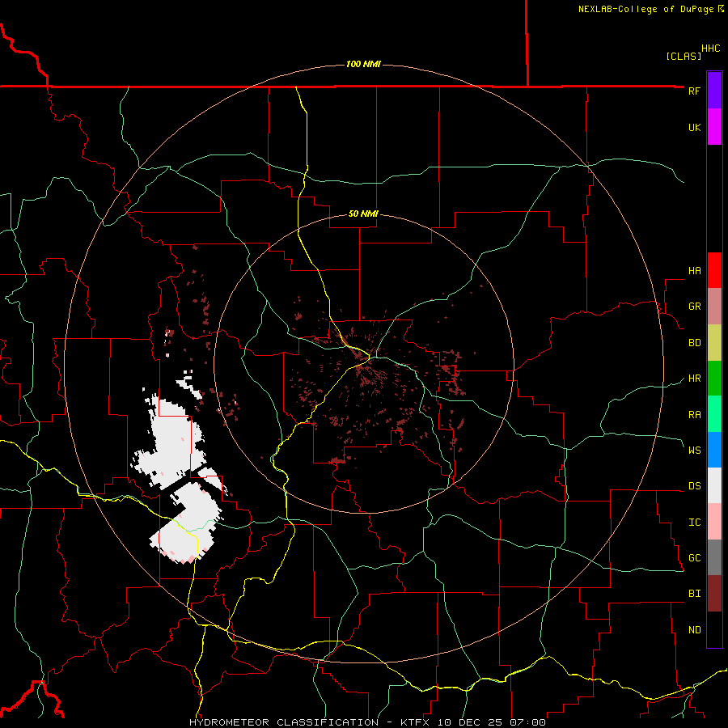Click the WS blue legend swatch
Viewport: 728px width, 728px height.
coord(714,450)
